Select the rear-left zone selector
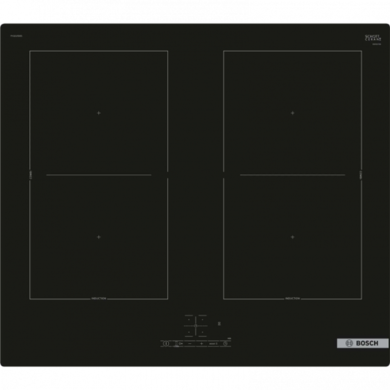The image size is (390, 390). (189, 319)
